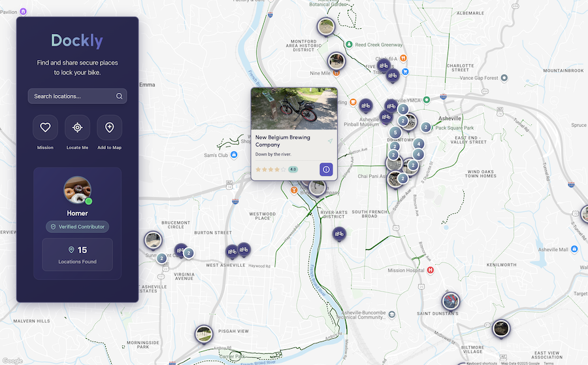Image resolution: width=588 pixels, height=365 pixels.
Task: Click the Sam's Club shopping icon
Action: click(x=234, y=155)
